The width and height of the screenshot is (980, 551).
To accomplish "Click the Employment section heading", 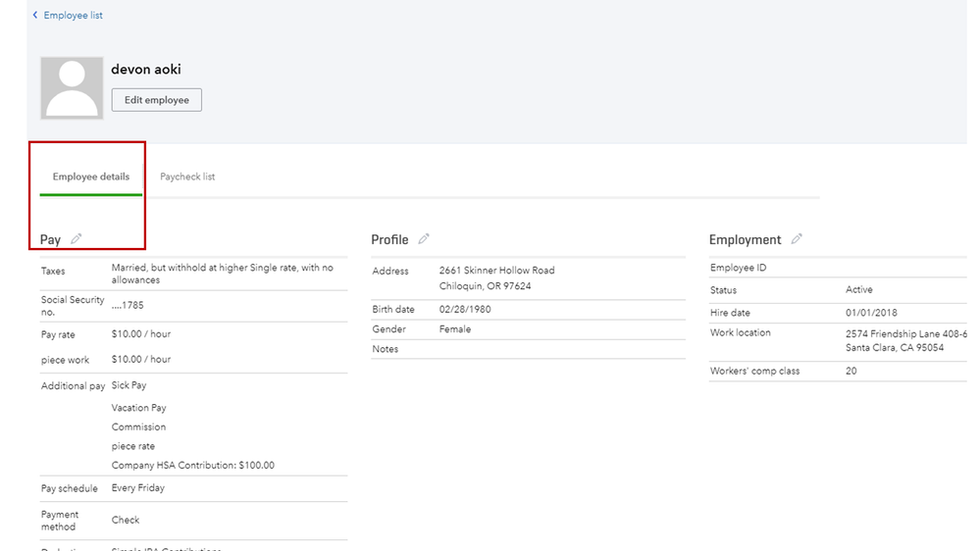I will pos(745,240).
